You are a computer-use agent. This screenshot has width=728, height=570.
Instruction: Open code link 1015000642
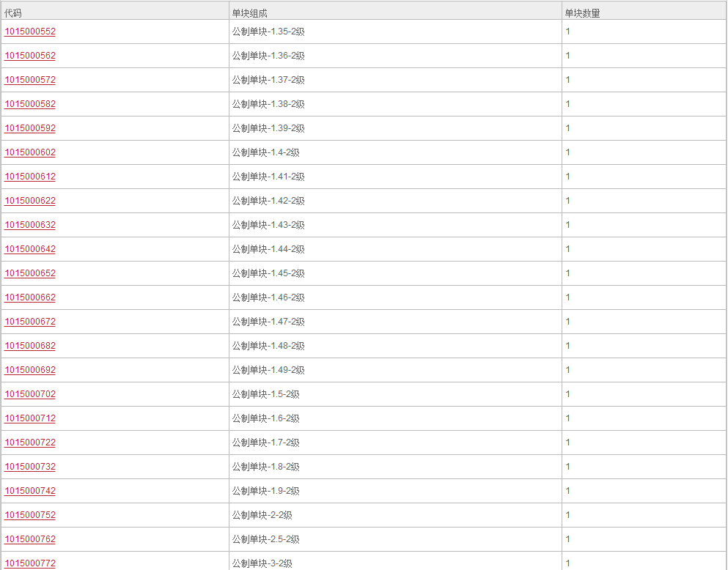coord(30,249)
